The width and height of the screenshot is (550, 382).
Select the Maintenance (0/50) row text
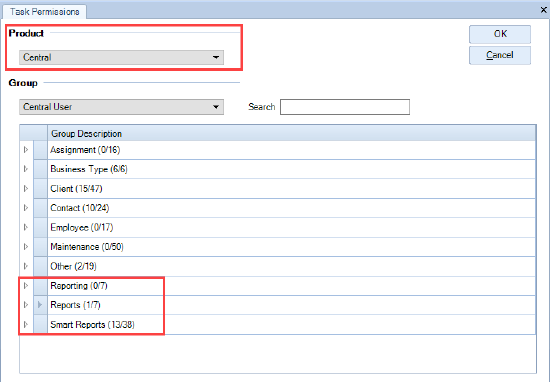coord(87,247)
